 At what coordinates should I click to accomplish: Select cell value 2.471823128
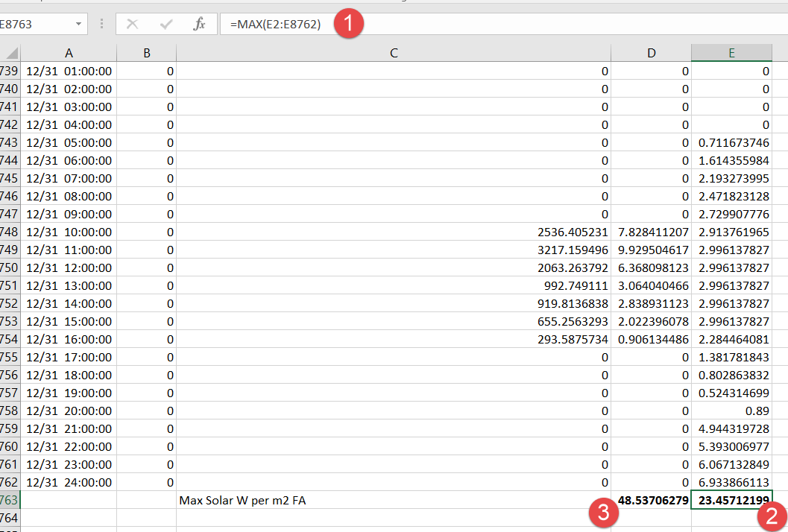(734, 197)
